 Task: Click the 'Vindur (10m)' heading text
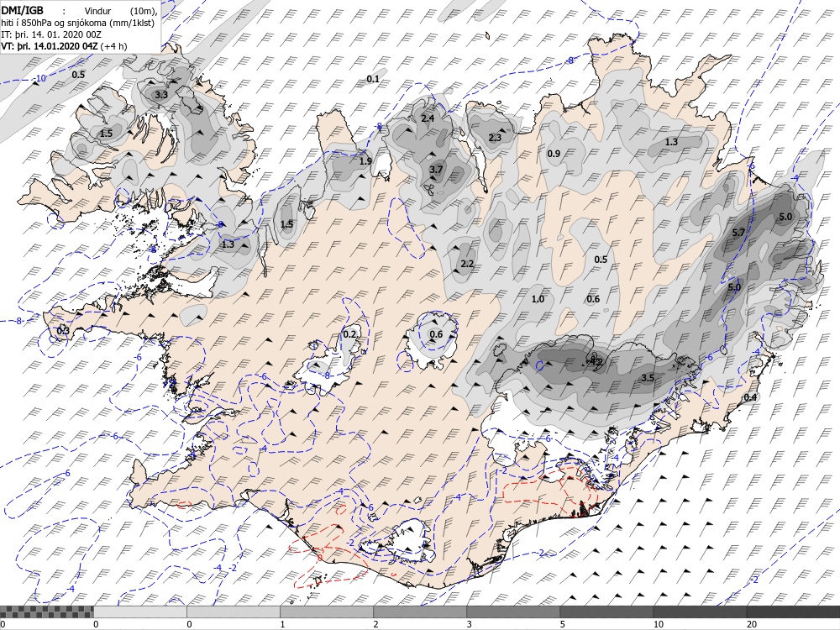122,11
